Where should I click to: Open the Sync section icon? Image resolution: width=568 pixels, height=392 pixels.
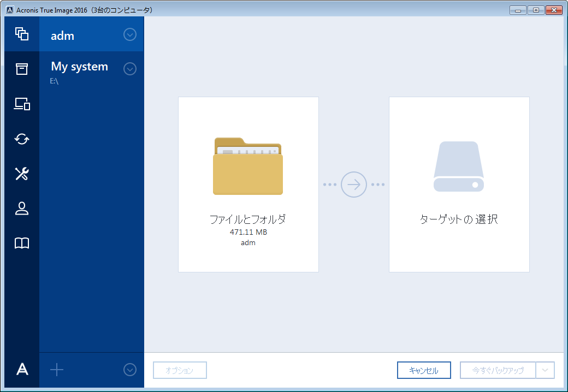[22, 139]
